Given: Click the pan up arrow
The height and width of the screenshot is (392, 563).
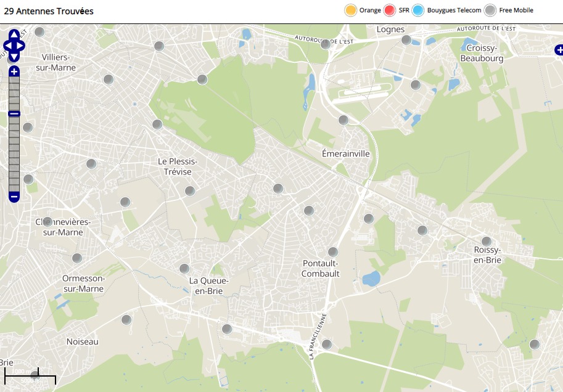Looking at the screenshot, I should point(14,35).
